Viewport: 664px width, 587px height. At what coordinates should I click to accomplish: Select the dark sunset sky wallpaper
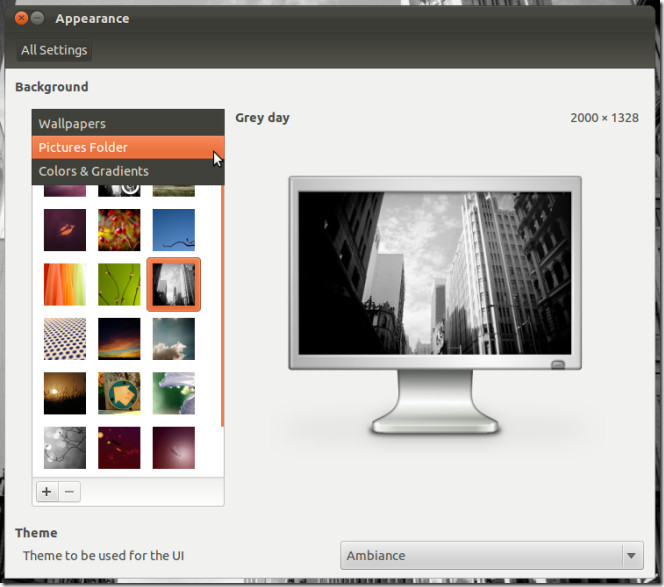tap(119, 339)
